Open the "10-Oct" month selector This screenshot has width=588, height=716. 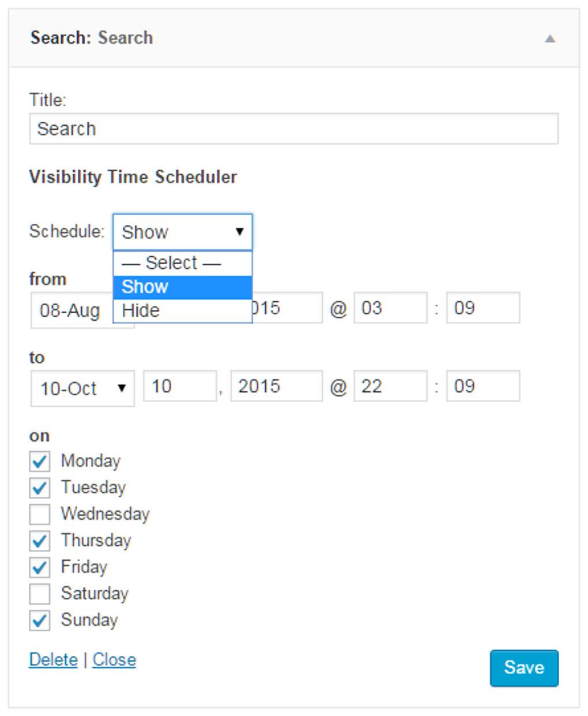pyautogui.click(x=81, y=388)
